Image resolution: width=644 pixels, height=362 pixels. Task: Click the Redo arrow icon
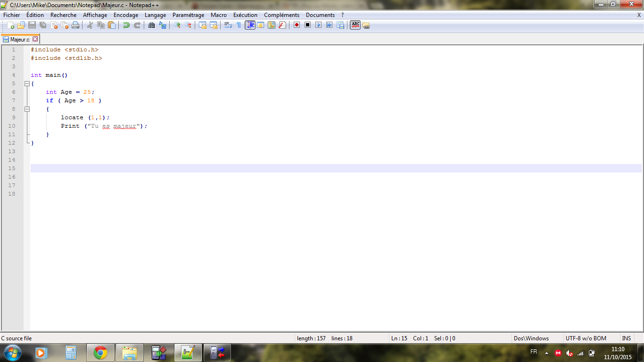coord(137,25)
